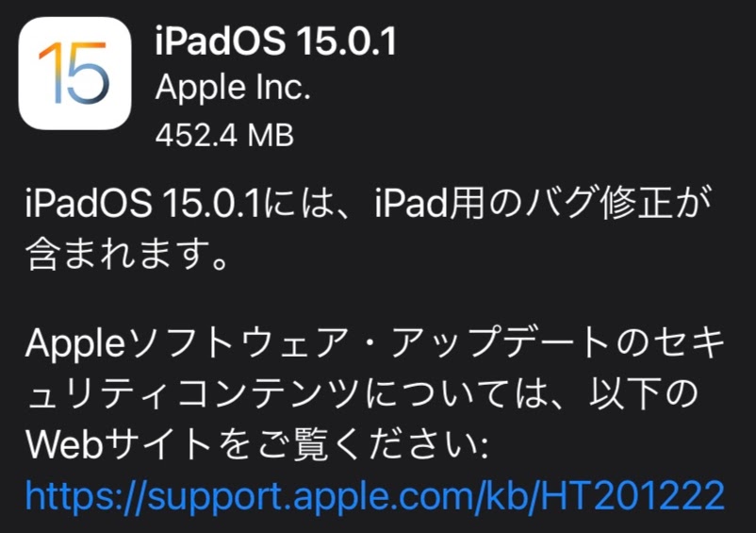Select the iPadOS 15.0.1 bold title
Viewport: 756px width, 533px height.
275,41
